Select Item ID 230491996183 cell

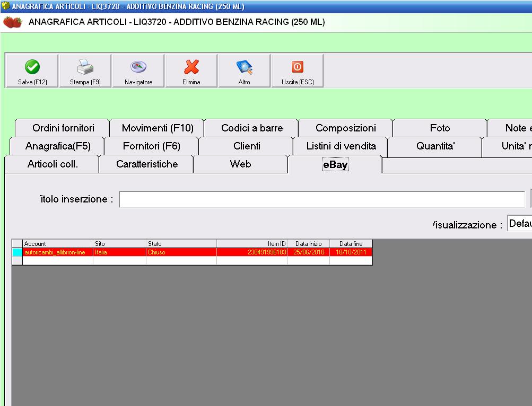point(252,252)
